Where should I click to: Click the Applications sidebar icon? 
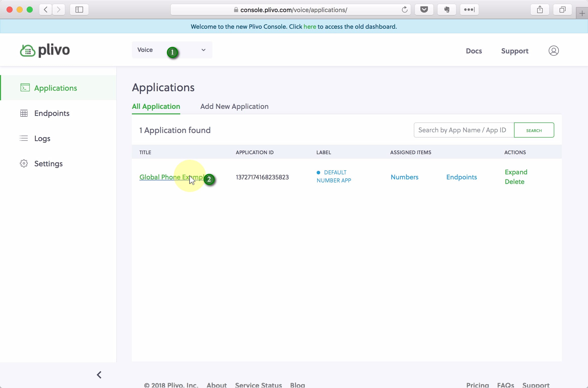coord(24,88)
